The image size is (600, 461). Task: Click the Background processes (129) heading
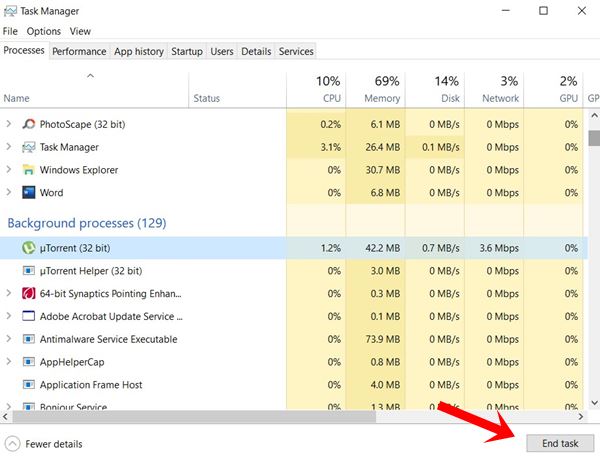(87, 223)
